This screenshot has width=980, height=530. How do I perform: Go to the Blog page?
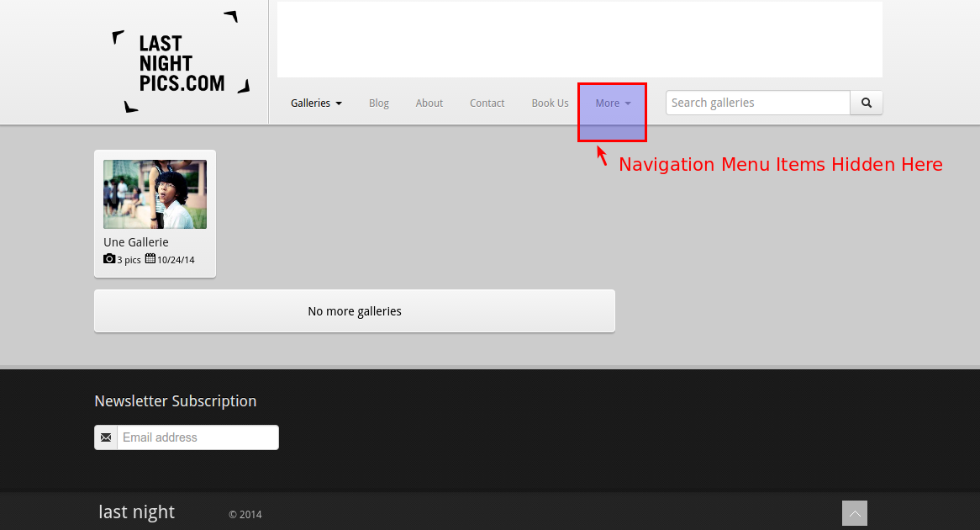pyautogui.click(x=379, y=103)
